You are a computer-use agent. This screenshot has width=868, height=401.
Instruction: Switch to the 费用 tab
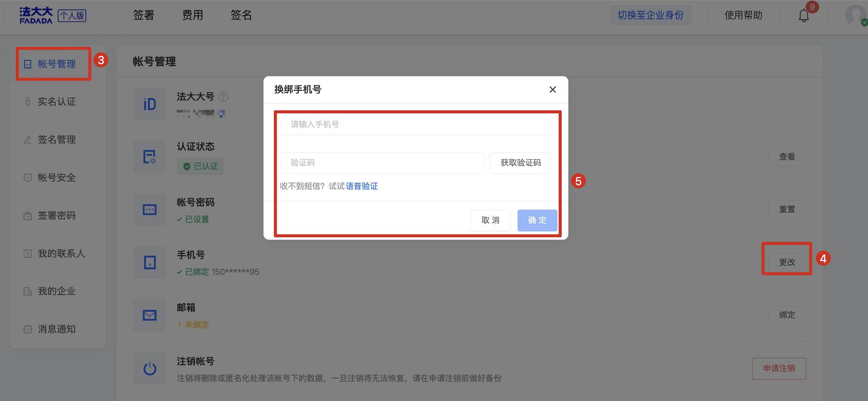(192, 15)
